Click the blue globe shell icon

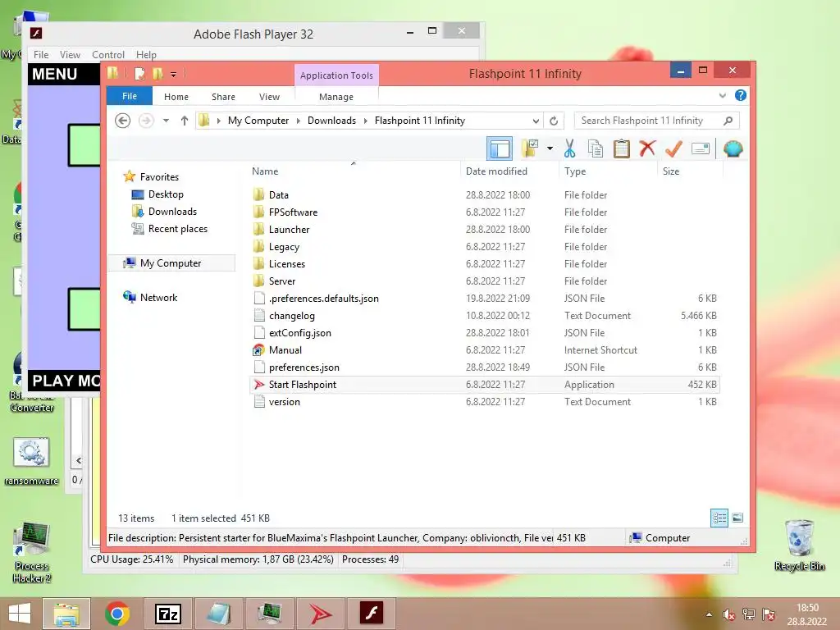coord(733,148)
